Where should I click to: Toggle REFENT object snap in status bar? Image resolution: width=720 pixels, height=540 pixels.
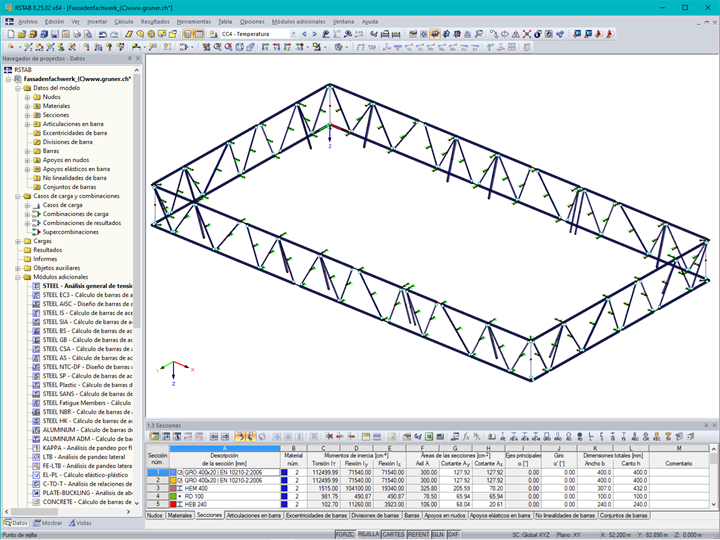(418, 535)
